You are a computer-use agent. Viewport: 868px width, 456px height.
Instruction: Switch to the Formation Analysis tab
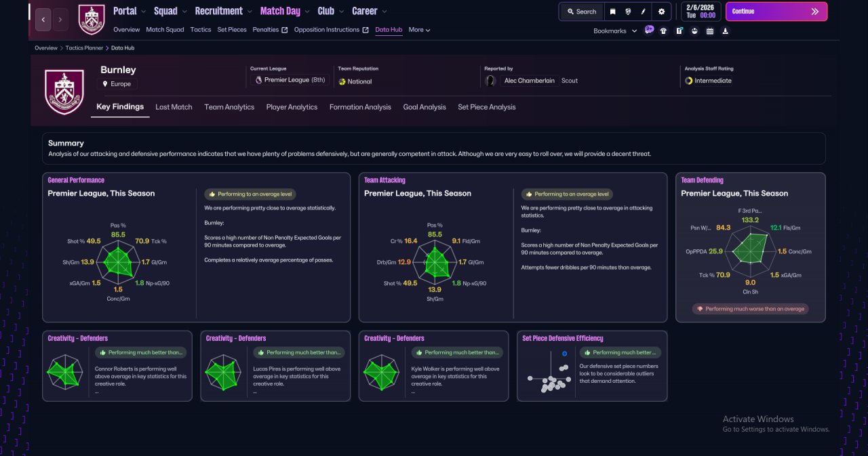[x=360, y=107]
